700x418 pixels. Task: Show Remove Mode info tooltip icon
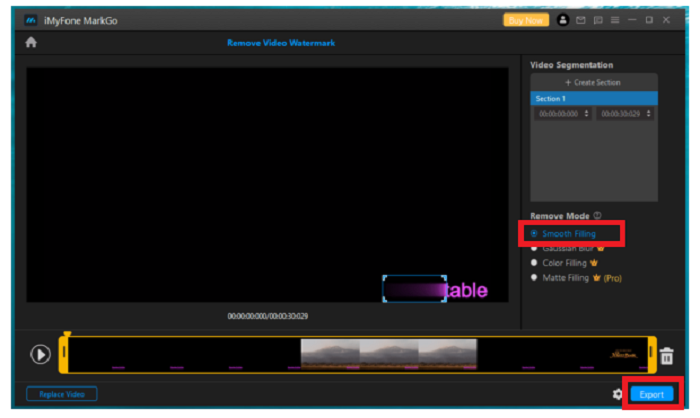(597, 215)
